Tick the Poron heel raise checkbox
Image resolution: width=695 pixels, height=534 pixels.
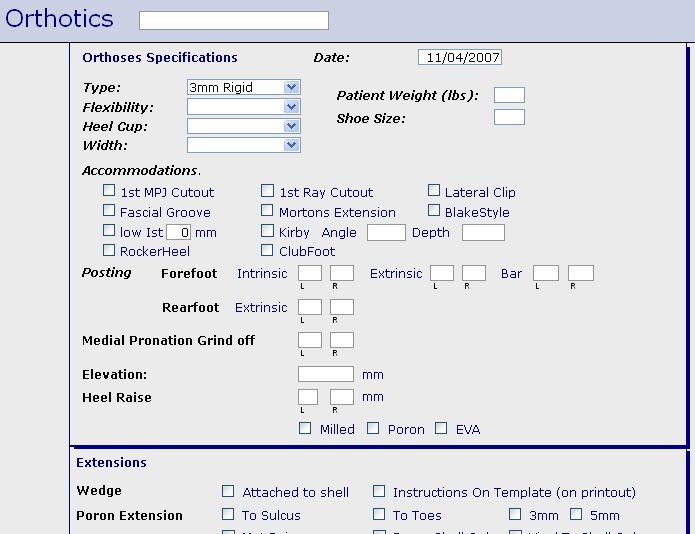(x=373, y=428)
